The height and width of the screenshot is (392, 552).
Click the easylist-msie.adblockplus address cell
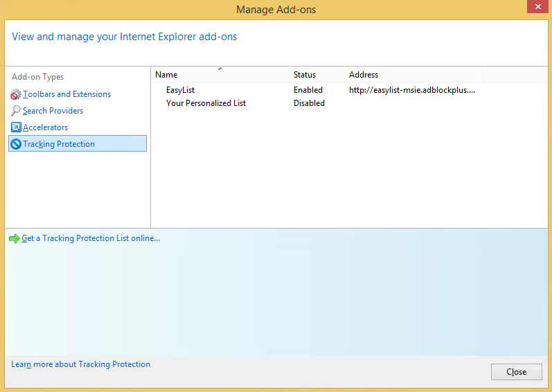(x=411, y=90)
